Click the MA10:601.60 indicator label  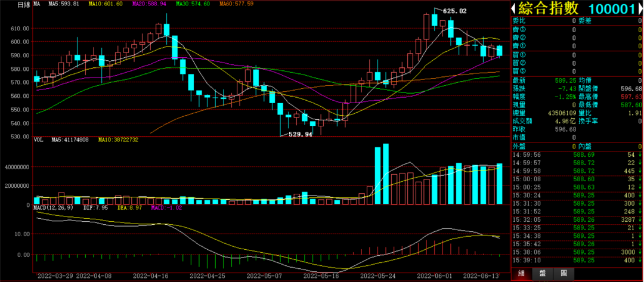tap(106, 4)
